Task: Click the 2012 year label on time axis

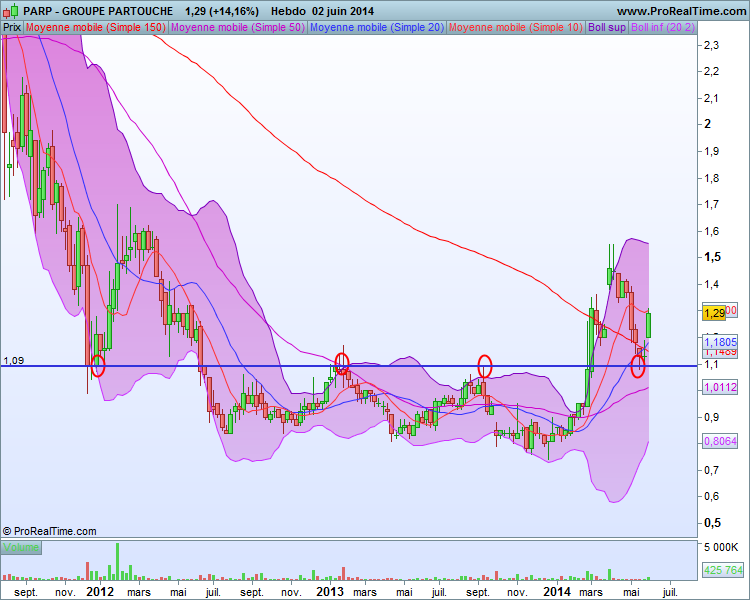Action: (99, 591)
